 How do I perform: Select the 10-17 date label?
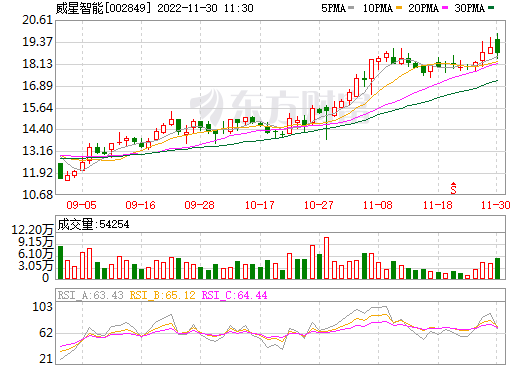259,205
